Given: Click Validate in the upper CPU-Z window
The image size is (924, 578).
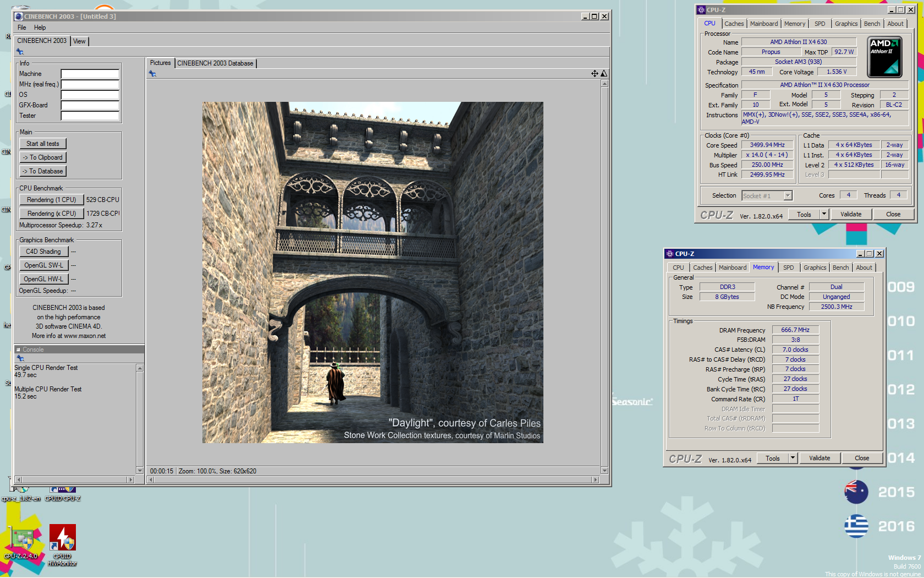Looking at the screenshot, I should (851, 215).
